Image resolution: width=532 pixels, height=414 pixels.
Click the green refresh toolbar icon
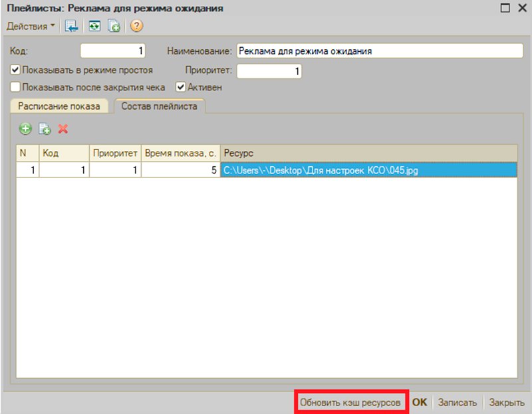(x=94, y=26)
